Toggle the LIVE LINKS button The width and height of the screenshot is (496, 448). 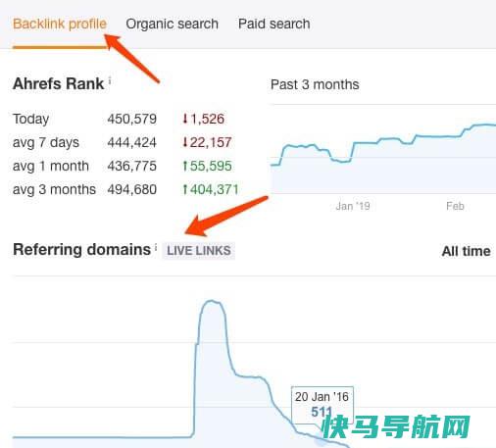(x=199, y=251)
